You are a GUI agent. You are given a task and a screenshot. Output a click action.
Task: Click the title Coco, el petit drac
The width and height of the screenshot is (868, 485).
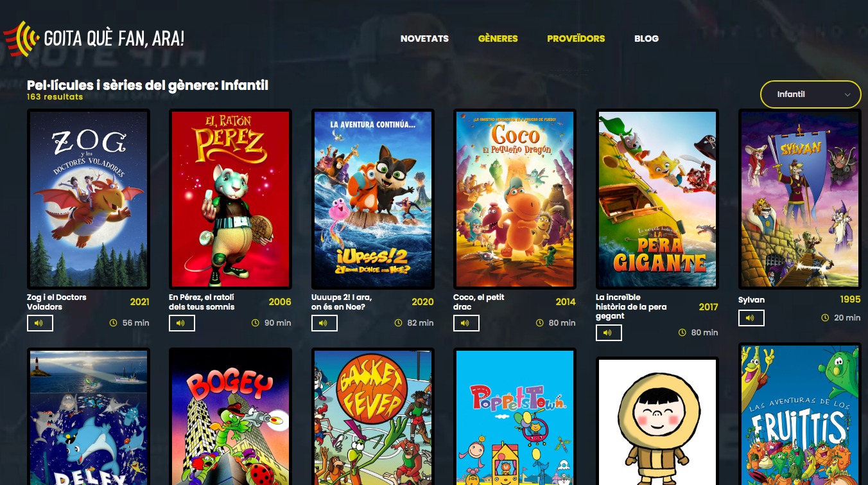tap(479, 302)
